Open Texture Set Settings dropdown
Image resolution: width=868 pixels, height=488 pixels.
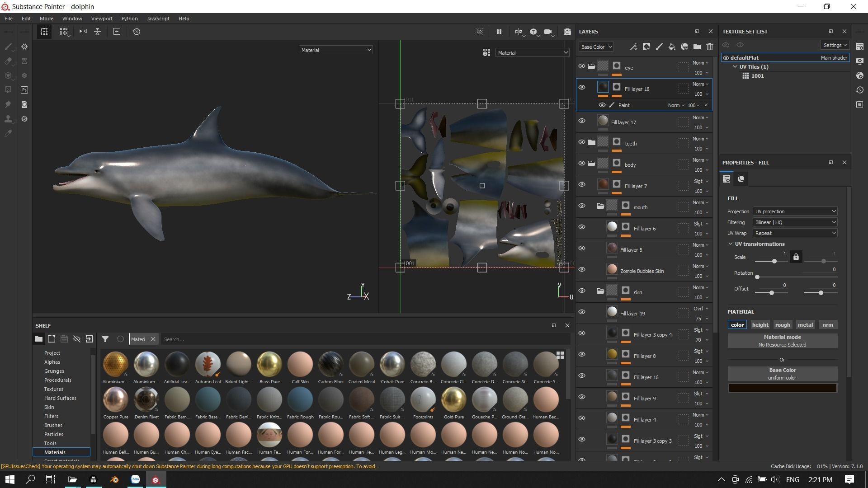click(834, 45)
